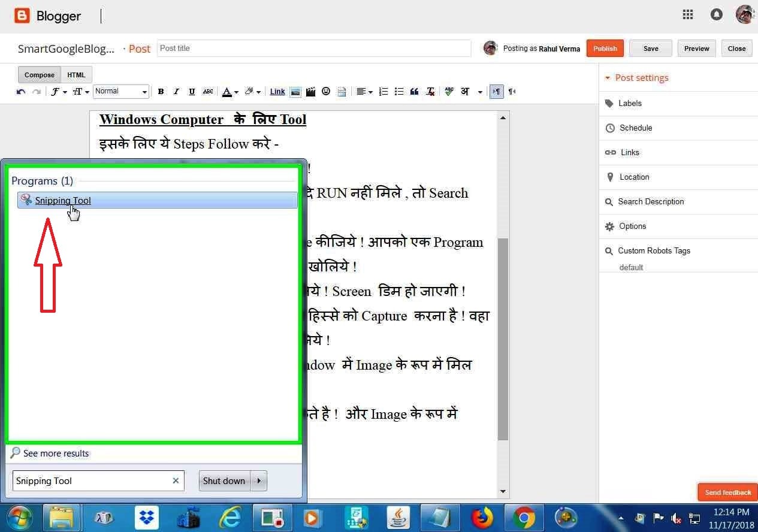This screenshot has height=532, width=758.
Task: Click the Save button
Action: click(x=651, y=49)
